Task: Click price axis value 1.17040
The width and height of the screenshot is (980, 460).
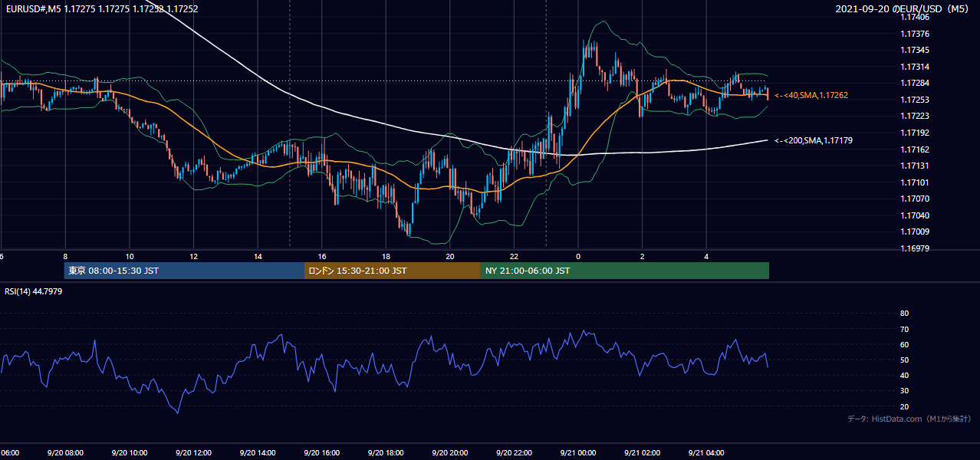Action: click(915, 215)
